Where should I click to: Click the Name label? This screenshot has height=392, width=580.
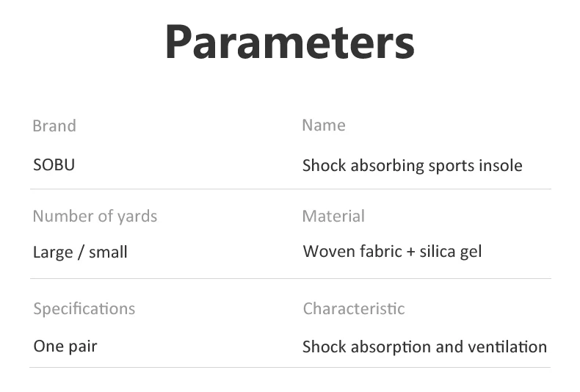pos(323,125)
